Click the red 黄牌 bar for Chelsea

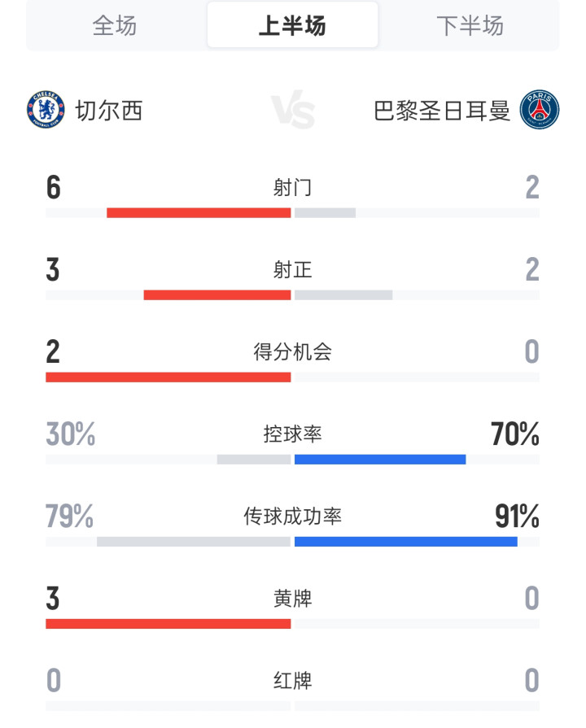tap(168, 624)
